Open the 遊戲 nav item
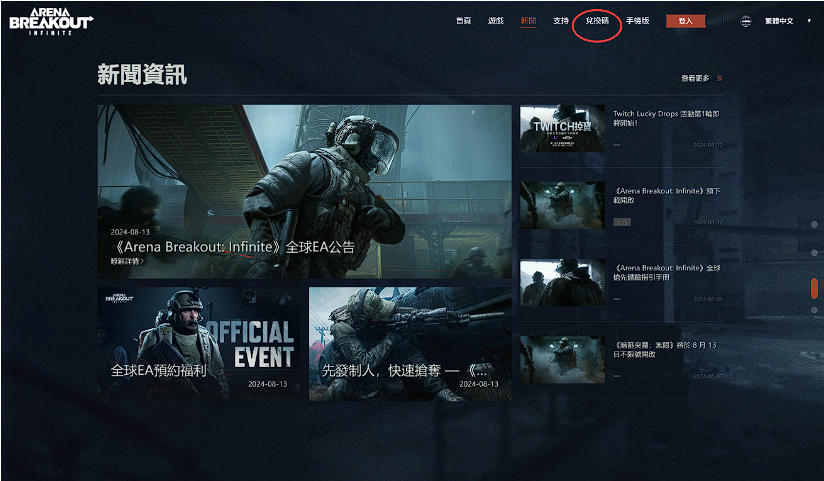824x481 pixels. click(496, 21)
